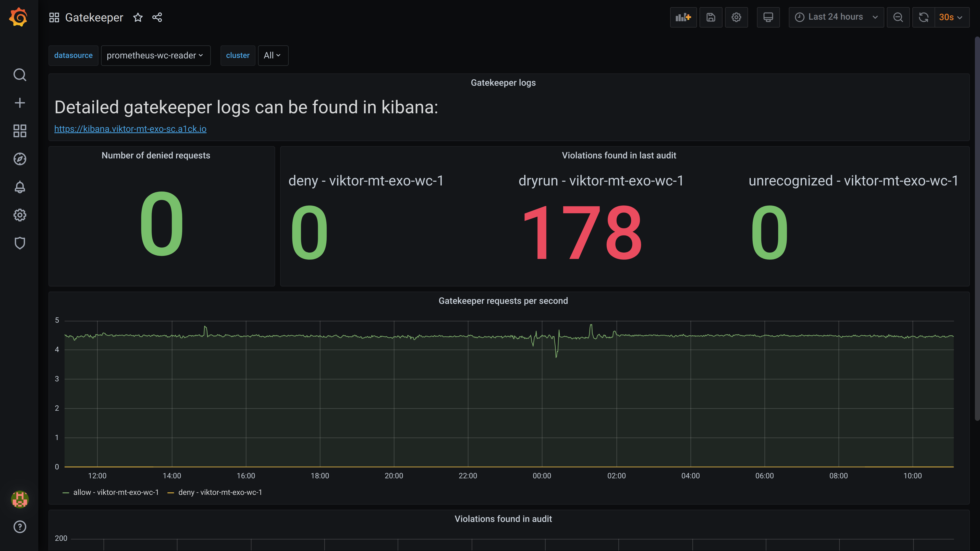Open the 30s refresh interval dropdown
Viewport: 980px width, 551px height.
coord(952,17)
